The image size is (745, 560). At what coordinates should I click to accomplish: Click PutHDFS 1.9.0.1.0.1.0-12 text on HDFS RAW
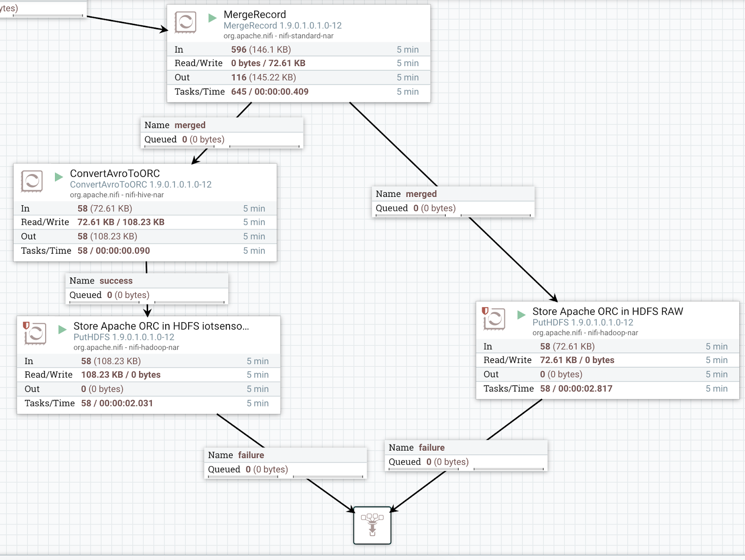click(583, 322)
